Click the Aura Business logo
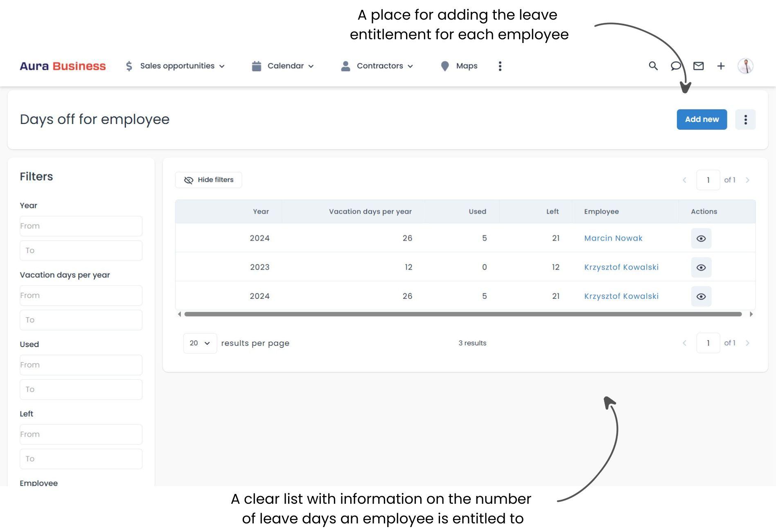This screenshot has width=776, height=532. [x=63, y=66]
